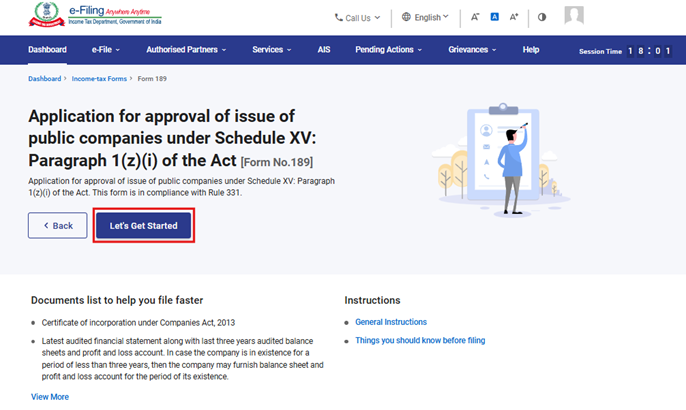The image size is (686, 410).
Task: Open the General Instructions link
Action: [x=391, y=322]
